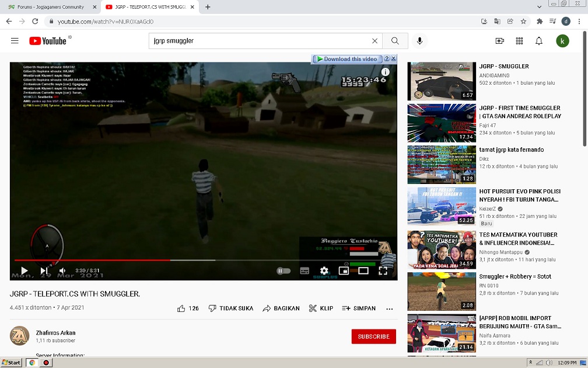The image size is (588, 368).
Task: Clear the search box text
Action: tap(374, 41)
